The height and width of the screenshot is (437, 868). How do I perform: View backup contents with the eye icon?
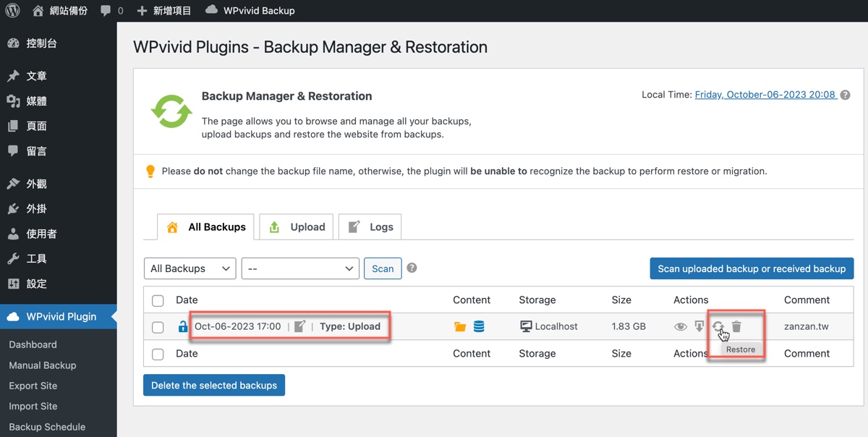[x=680, y=327]
